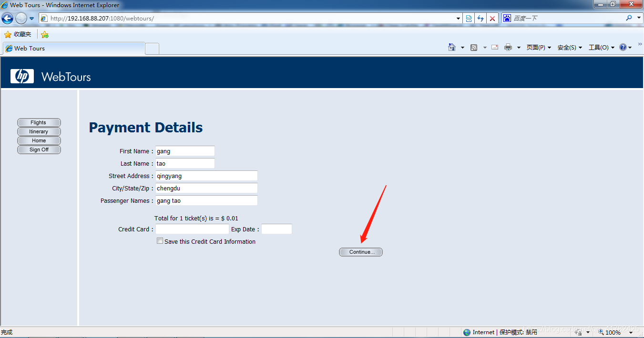Click the HP logo in the banner
644x338 pixels.
pos(22,76)
